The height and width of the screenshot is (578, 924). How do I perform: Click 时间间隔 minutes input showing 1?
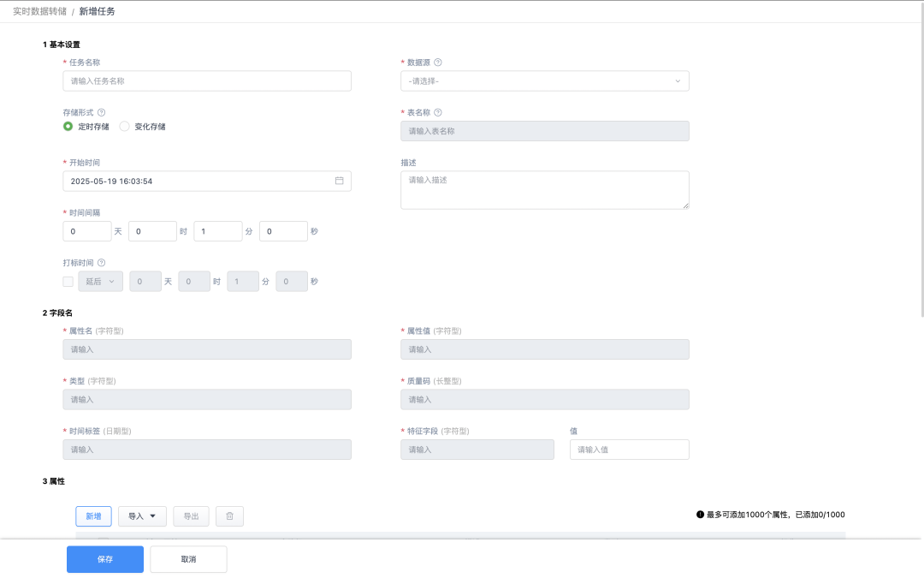(218, 231)
